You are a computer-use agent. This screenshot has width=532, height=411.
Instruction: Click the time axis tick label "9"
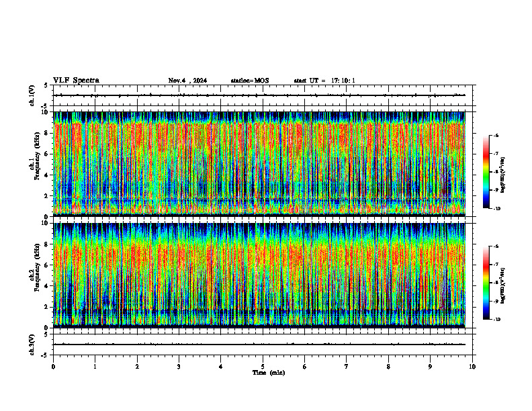coord(430,367)
